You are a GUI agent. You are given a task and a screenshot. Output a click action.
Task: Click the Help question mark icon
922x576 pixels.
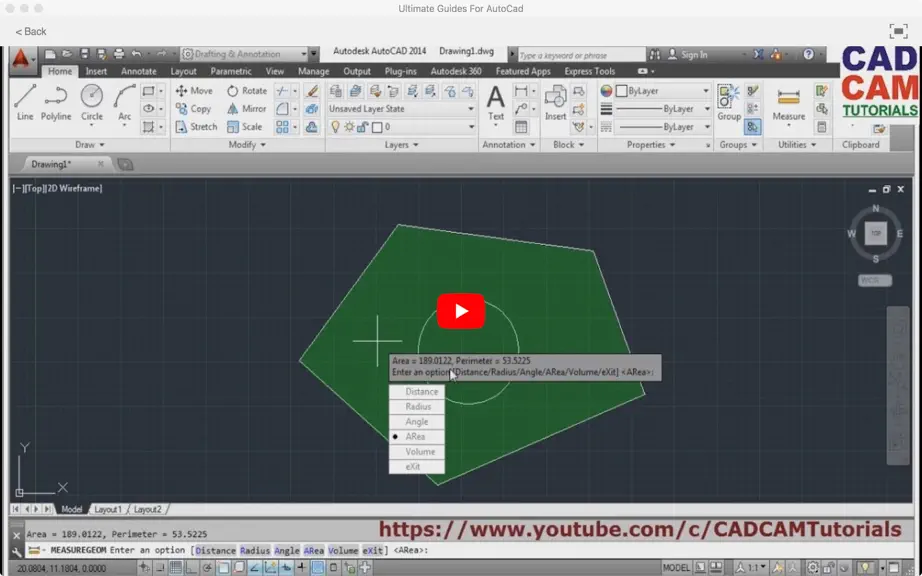[809, 54]
